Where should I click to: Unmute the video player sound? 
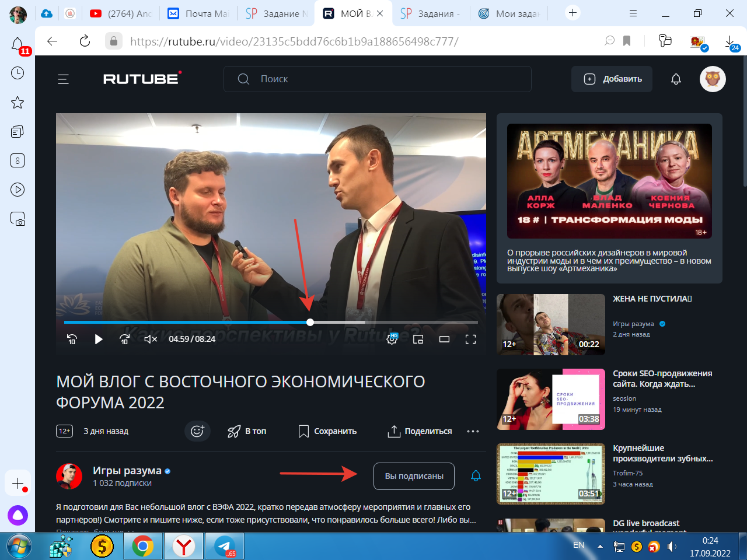[151, 339]
